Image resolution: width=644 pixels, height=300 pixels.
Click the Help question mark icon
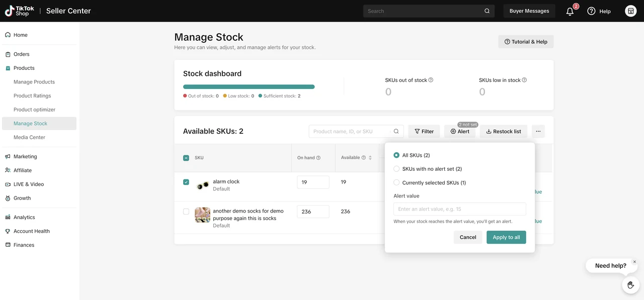591,11
